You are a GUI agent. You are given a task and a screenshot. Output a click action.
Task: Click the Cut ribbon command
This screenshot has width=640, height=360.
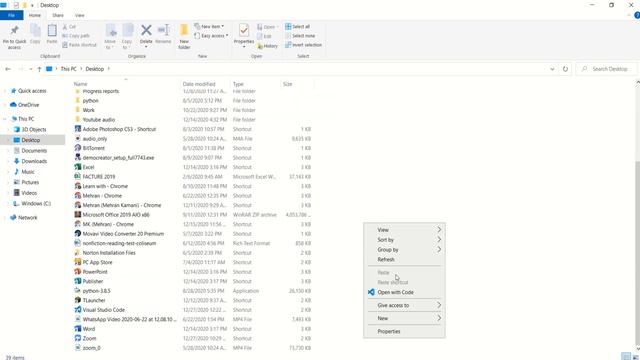click(69, 27)
